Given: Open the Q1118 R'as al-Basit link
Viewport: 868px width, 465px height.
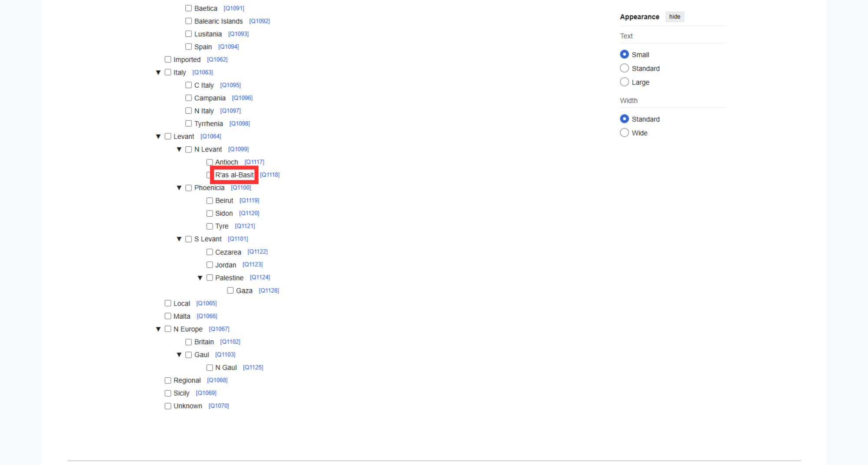Looking at the screenshot, I should (x=270, y=175).
